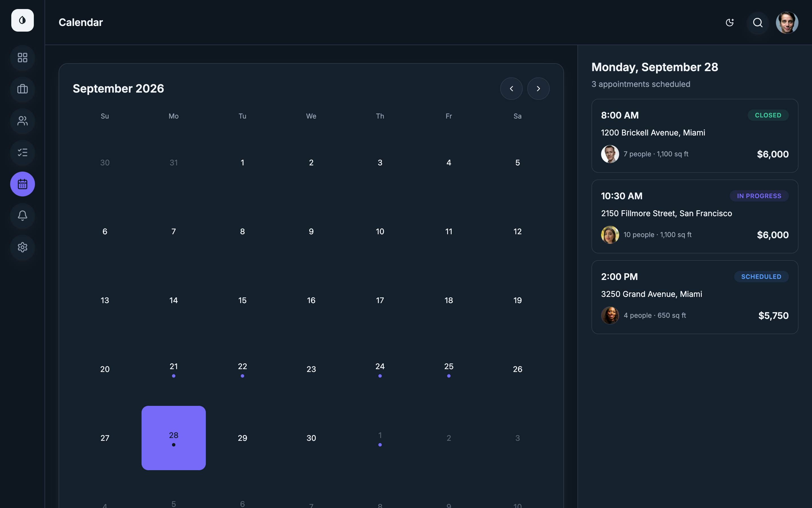This screenshot has height=508, width=812.
Task: Click avatar on Brickell Avenue card
Action: tap(610, 154)
